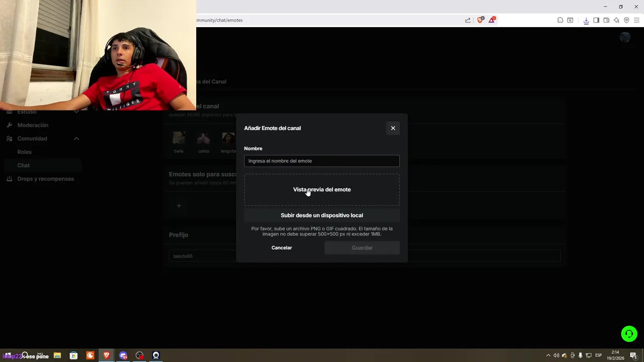Click the Moderación wrench icon
The width and height of the screenshot is (644, 362).
(x=9, y=125)
